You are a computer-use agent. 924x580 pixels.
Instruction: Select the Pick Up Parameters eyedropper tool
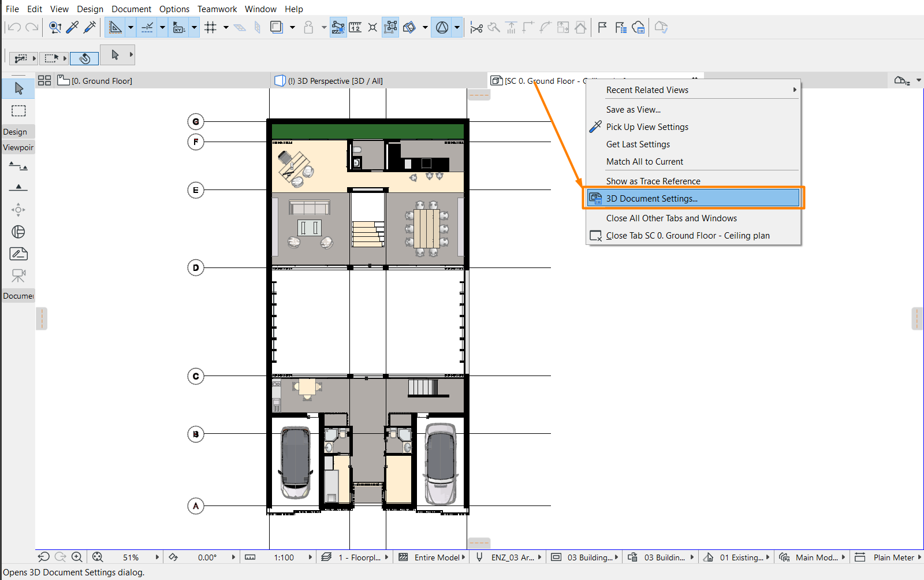(x=72, y=27)
